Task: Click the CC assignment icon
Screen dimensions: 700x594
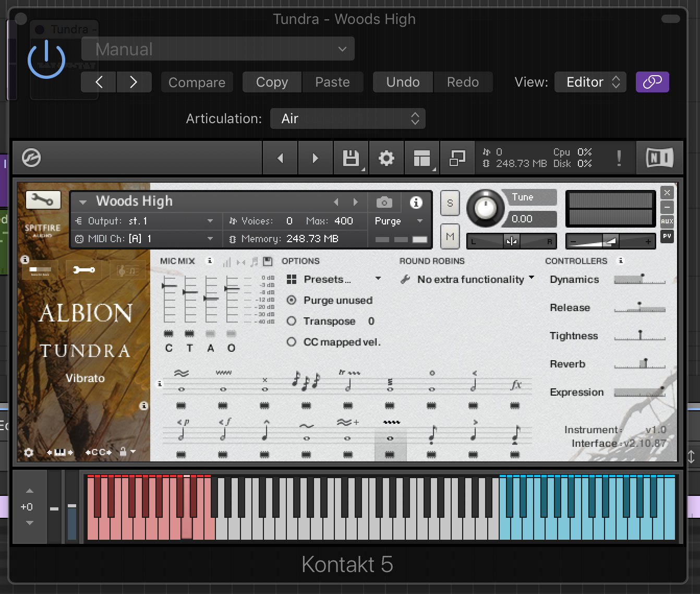Action: (x=99, y=453)
